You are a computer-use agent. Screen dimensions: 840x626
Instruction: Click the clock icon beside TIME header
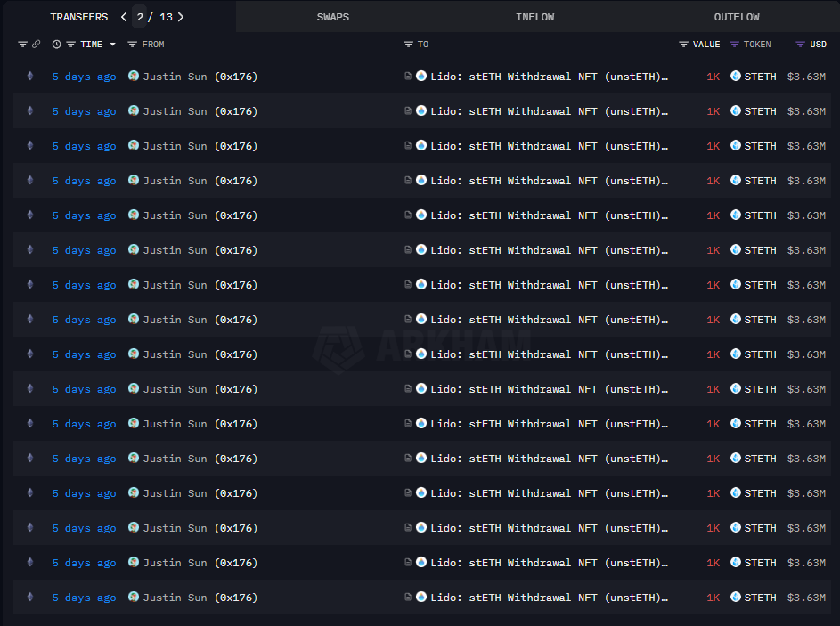point(57,45)
